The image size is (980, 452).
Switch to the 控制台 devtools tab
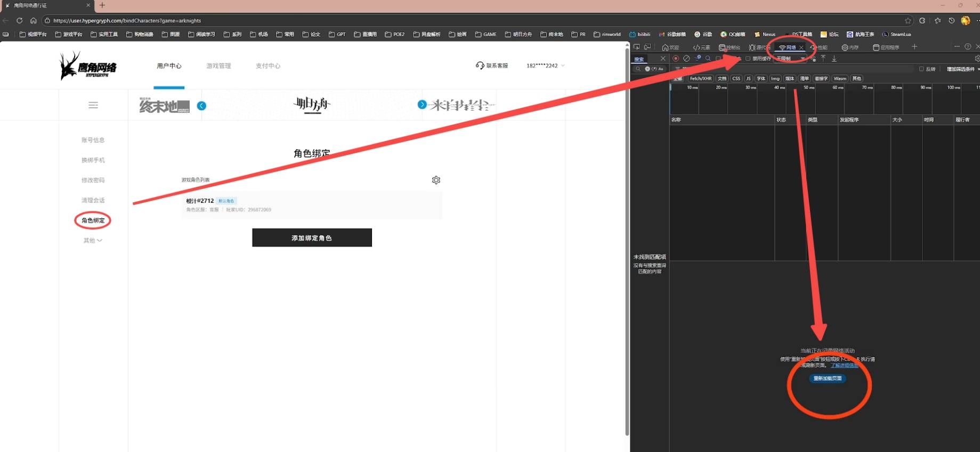730,47
